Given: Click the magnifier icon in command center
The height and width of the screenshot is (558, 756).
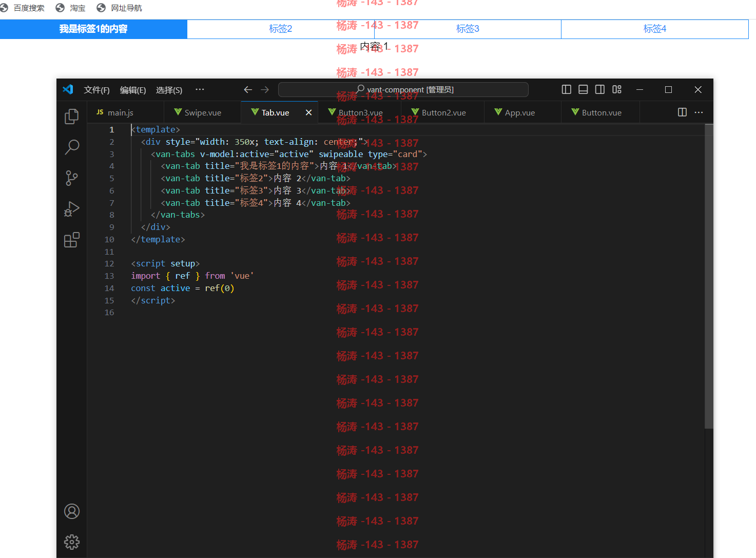Looking at the screenshot, I should coord(360,89).
